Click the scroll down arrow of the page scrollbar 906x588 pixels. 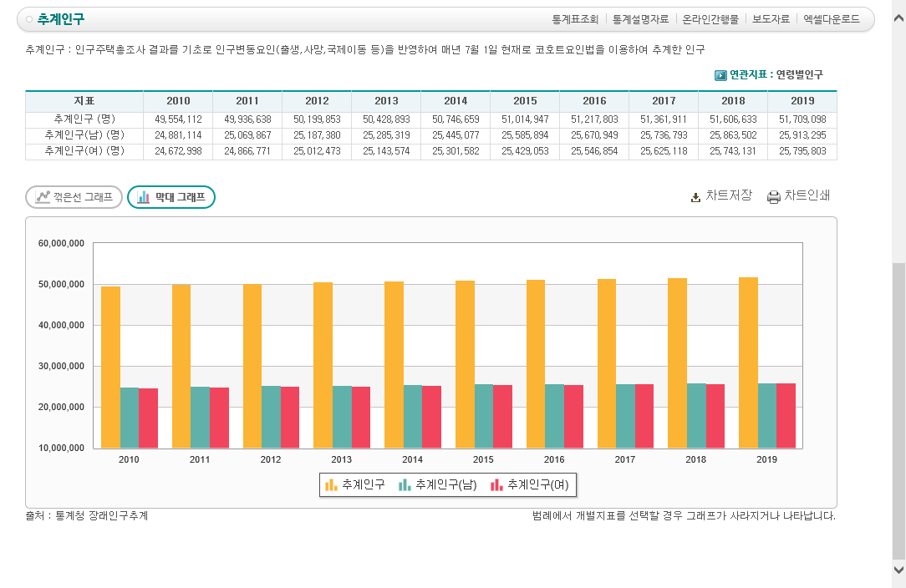point(898,570)
